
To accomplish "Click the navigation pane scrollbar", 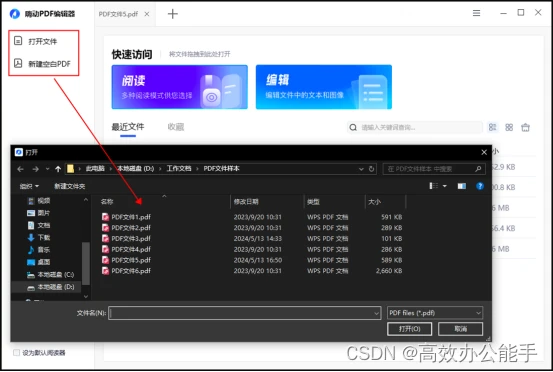I will (x=86, y=263).
